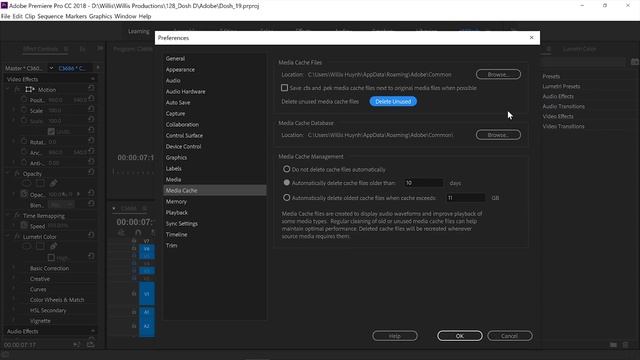Toggle Rotation animation stopwatch

tap(24, 142)
